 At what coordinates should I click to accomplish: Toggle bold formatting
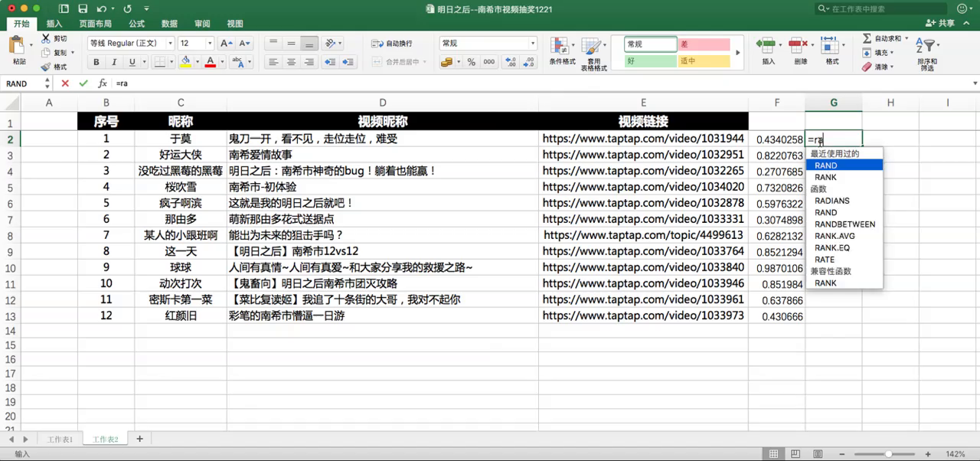coord(96,62)
